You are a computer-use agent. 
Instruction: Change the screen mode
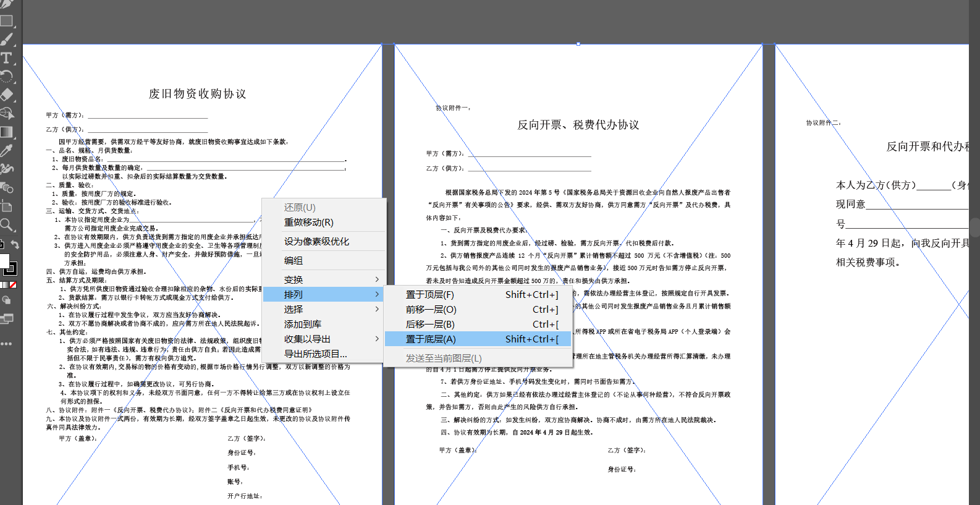[x=7, y=319]
